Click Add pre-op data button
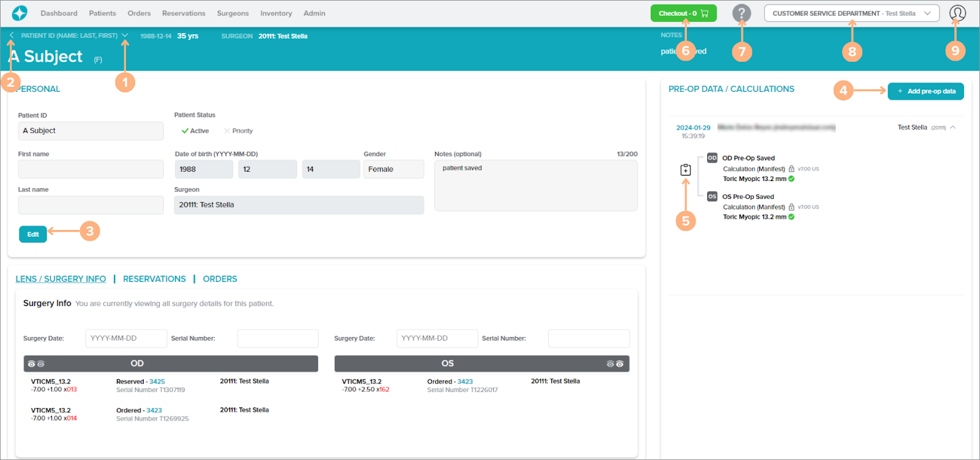The image size is (980, 460). point(926,91)
